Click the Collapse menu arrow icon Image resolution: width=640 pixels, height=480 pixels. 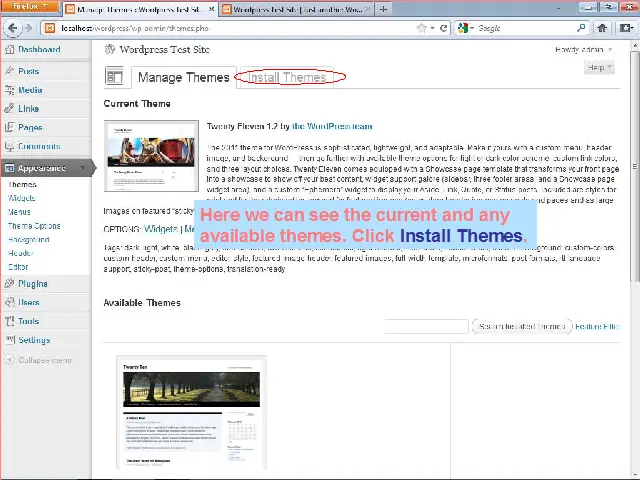10,360
